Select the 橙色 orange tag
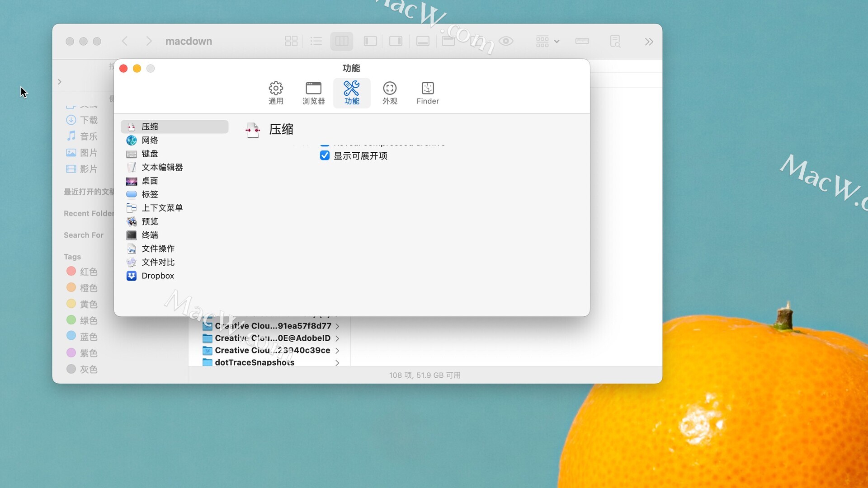 click(82, 288)
